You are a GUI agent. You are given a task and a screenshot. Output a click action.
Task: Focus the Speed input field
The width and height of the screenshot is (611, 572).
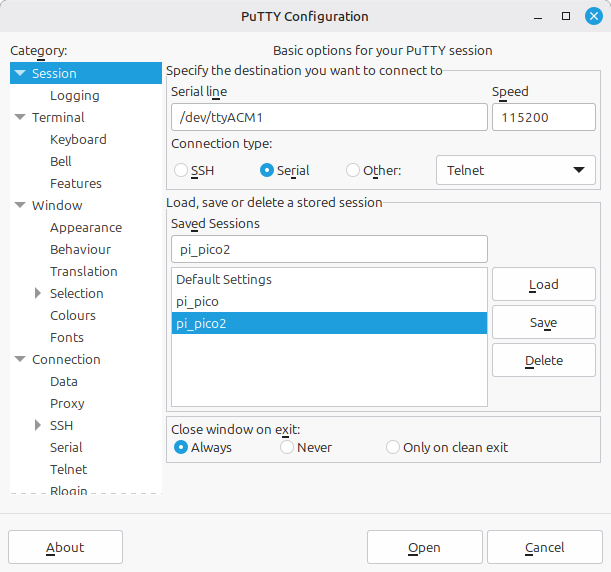click(544, 117)
